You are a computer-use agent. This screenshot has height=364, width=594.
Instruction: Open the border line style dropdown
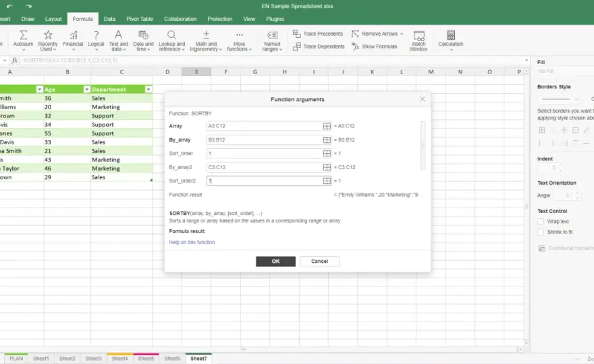pyautogui.click(x=559, y=99)
